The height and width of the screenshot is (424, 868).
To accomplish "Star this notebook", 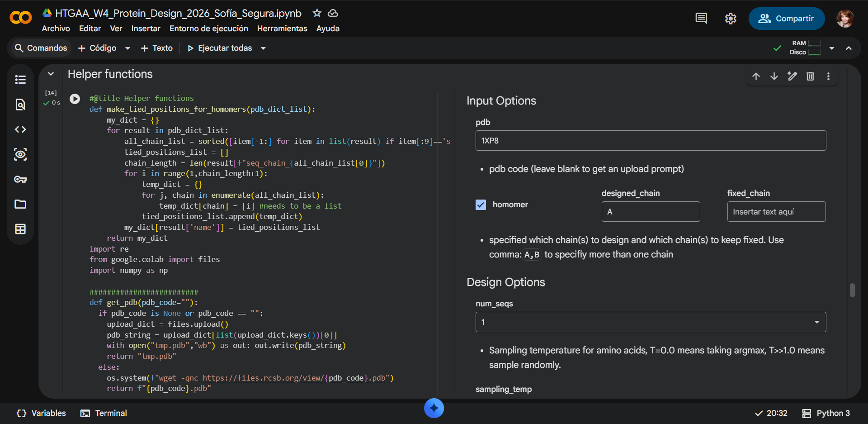I will point(317,13).
